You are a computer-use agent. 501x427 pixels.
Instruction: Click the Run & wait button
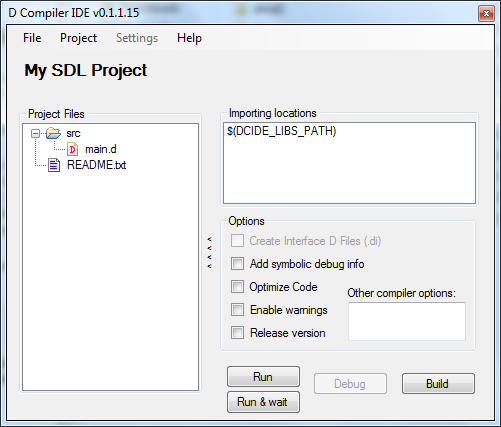pyautogui.click(x=263, y=402)
